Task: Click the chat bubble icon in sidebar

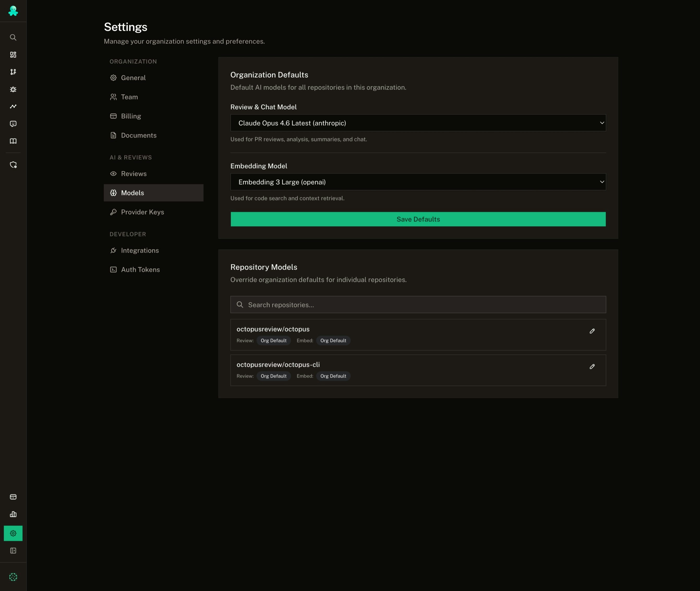Action: click(x=13, y=124)
